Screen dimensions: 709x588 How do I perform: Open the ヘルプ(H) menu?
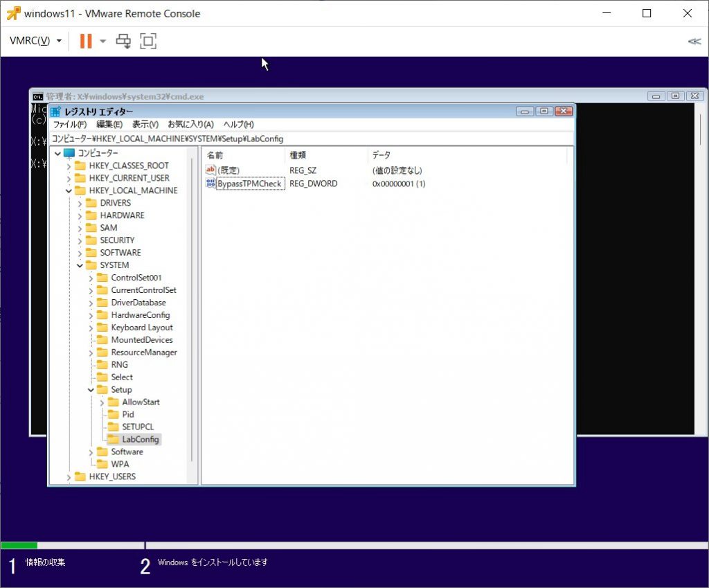(238, 125)
